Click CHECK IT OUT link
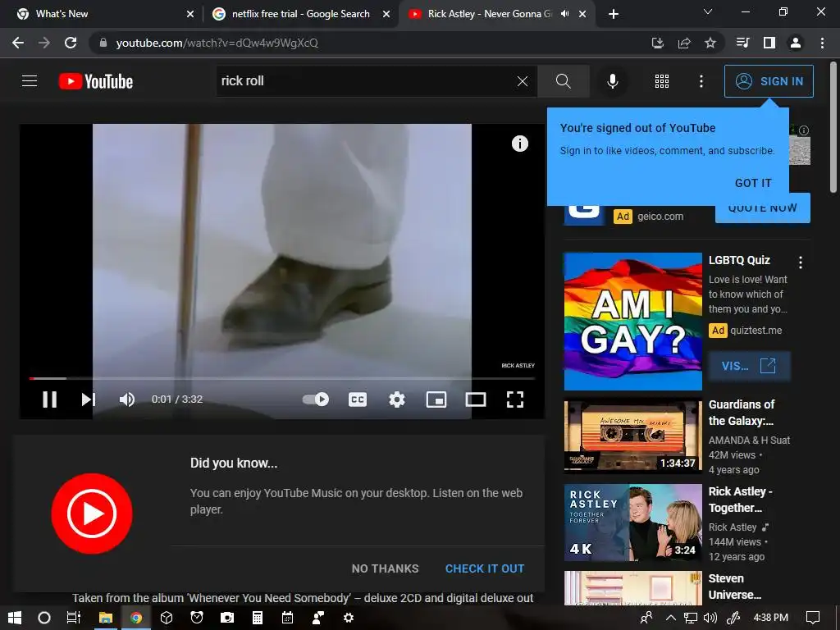This screenshot has width=840, height=630. pyautogui.click(x=485, y=568)
